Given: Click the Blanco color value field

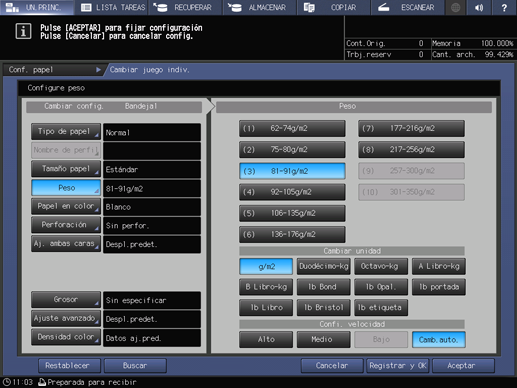Looking at the screenshot, I should tap(152, 207).
